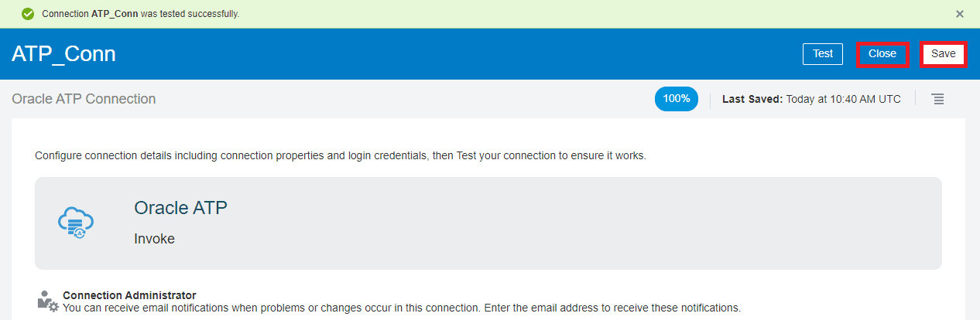Save the ATP_Conn connection

[943, 54]
